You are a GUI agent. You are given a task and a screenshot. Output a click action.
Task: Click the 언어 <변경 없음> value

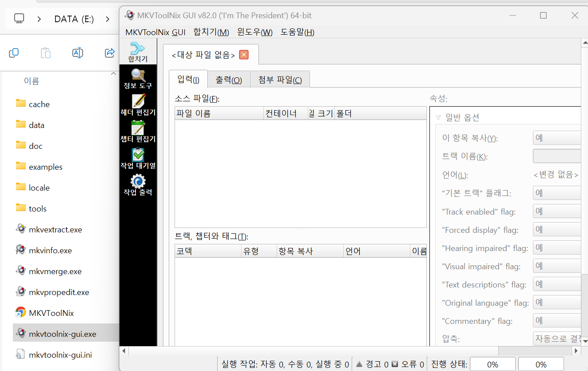pyautogui.click(x=556, y=175)
